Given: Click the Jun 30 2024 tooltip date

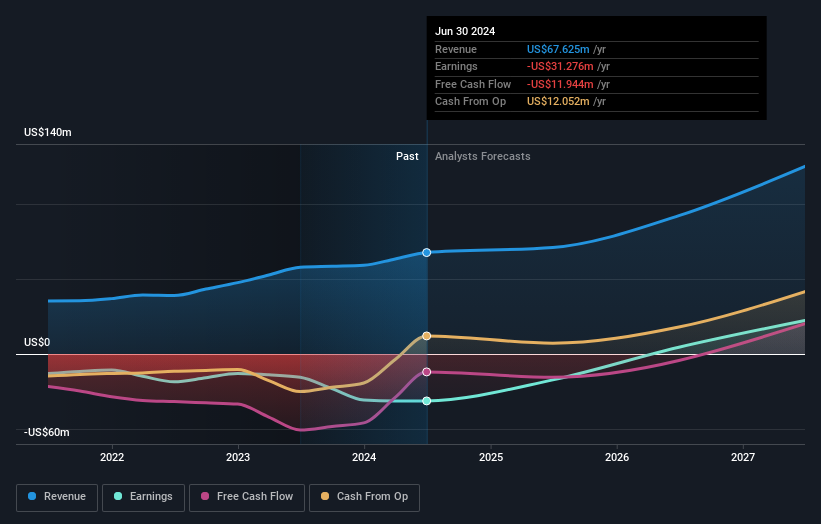Looking at the screenshot, I should (465, 31).
